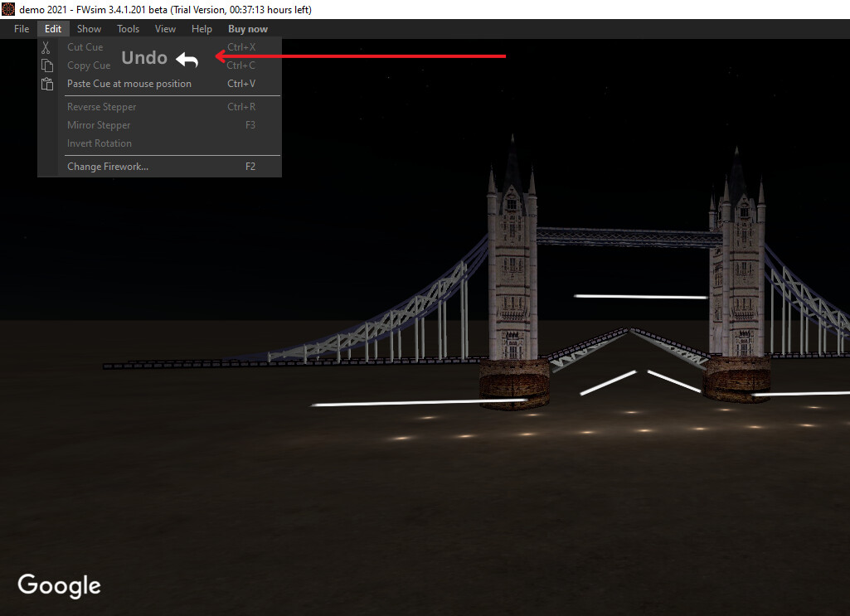Click the Buy now link
Screen dimensions: 850x616
[248, 29]
